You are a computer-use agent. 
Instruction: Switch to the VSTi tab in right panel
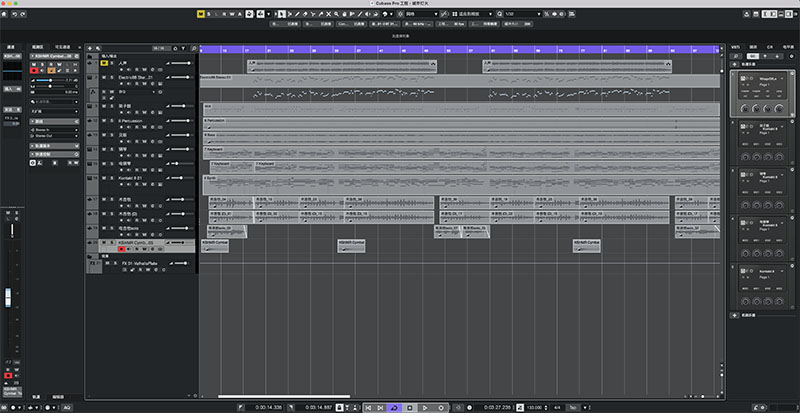point(735,46)
